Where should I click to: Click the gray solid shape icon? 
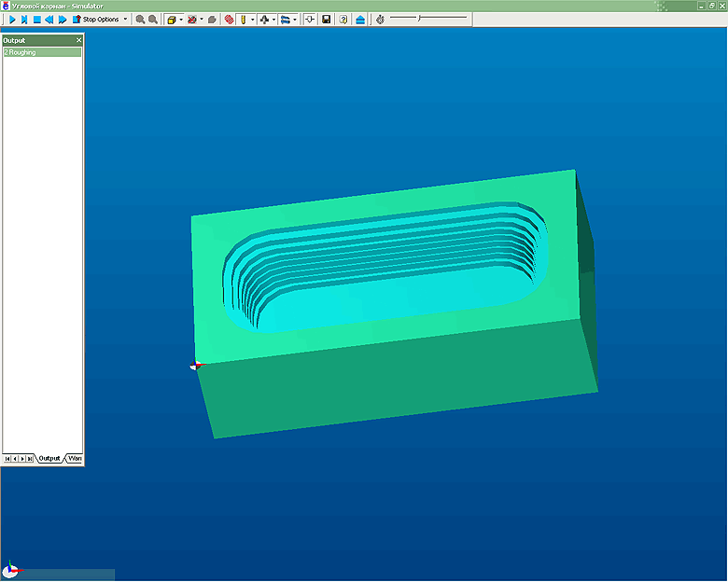[x=212, y=20]
